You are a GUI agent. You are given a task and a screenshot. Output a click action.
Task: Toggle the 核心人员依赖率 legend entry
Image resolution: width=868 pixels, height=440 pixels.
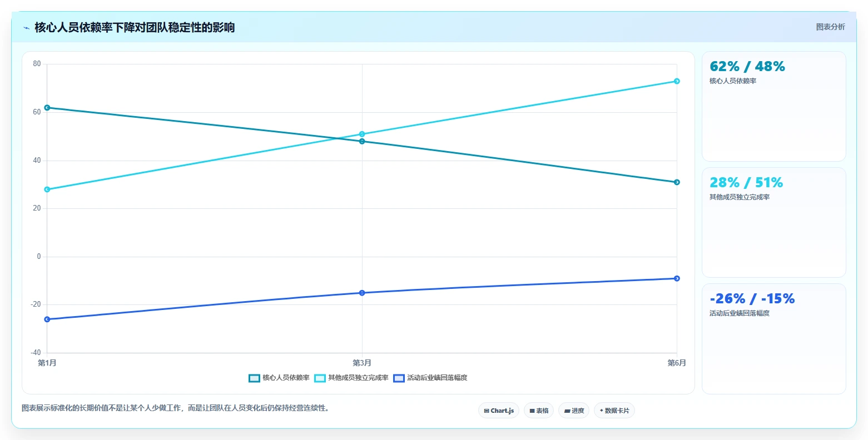click(x=279, y=378)
